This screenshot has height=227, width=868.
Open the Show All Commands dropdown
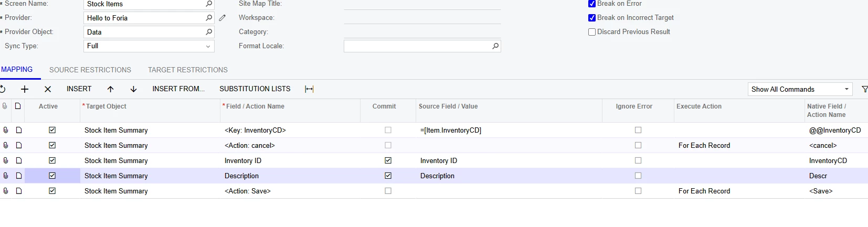tap(846, 89)
